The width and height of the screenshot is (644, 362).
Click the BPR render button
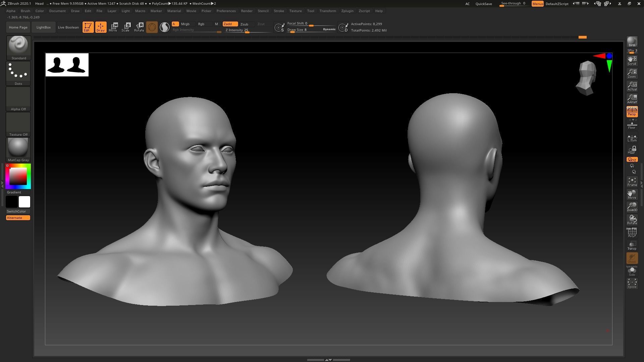click(x=632, y=42)
